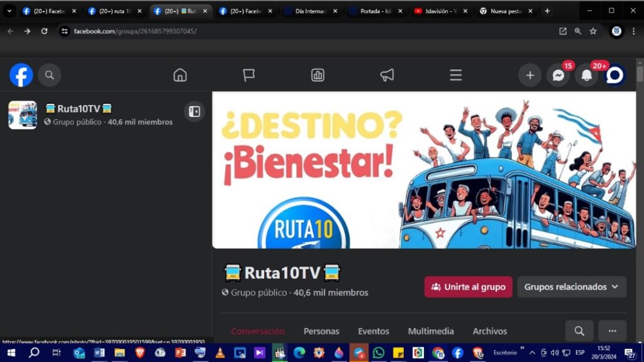Show hidden system tray icons
This screenshot has width=644, height=362.
532,353
